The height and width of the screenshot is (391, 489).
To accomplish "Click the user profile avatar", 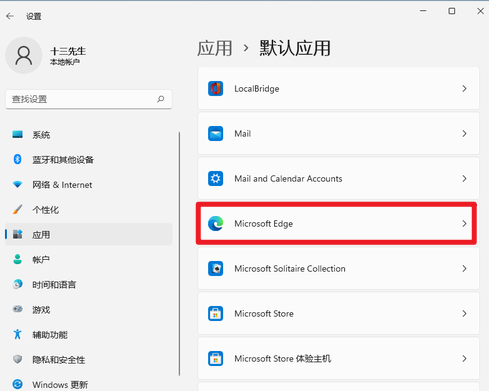I will [x=24, y=55].
